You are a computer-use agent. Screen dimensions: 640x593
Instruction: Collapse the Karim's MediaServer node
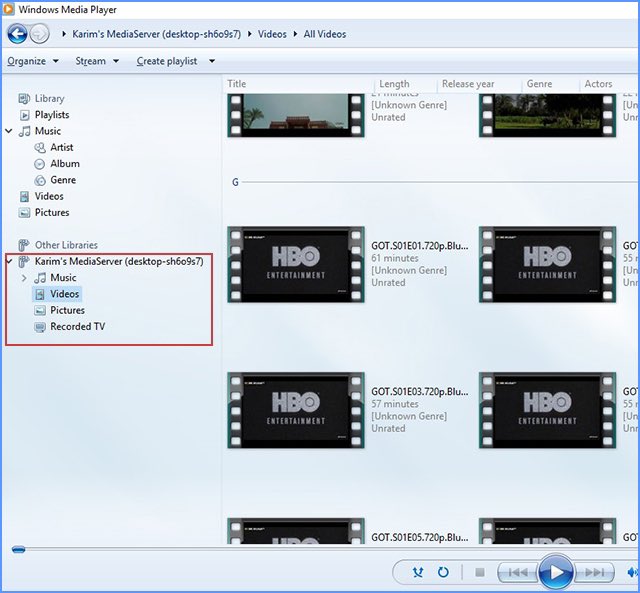coord(9,261)
